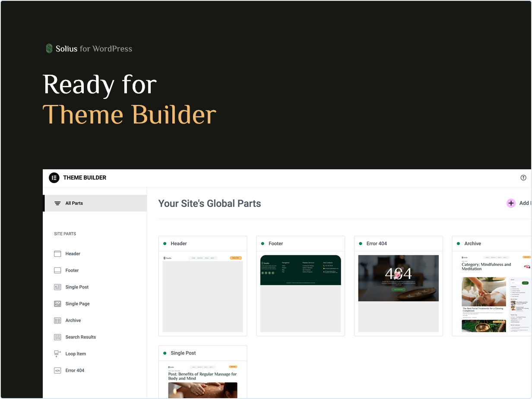
Task: Open Single Page in Site Parts list
Action: click(78, 304)
